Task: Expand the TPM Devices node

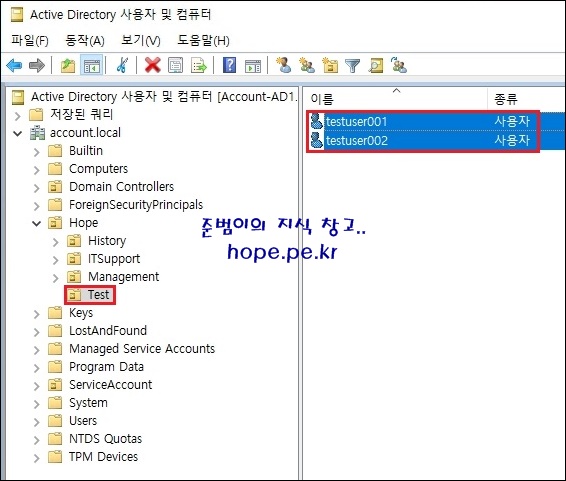Action: click(x=36, y=458)
